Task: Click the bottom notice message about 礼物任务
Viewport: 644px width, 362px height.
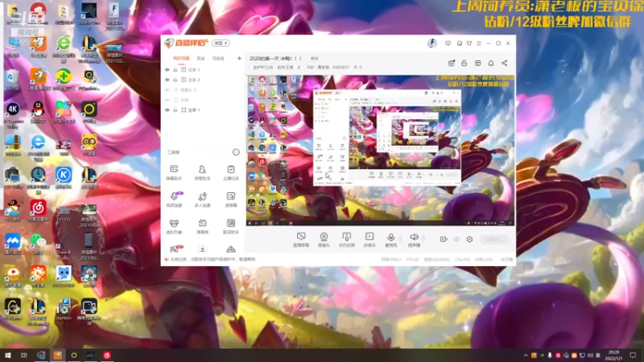Action: (x=213, y=259)
